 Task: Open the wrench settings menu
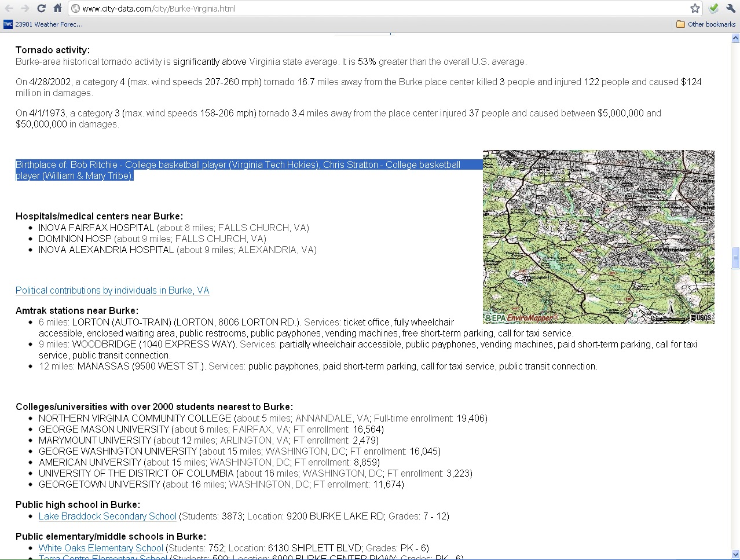tap(731, 8)
